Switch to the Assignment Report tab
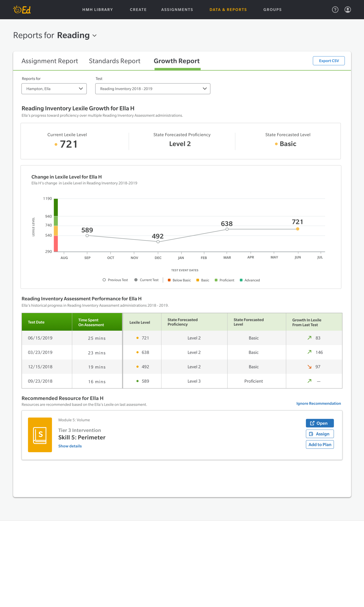 point(50,61)
